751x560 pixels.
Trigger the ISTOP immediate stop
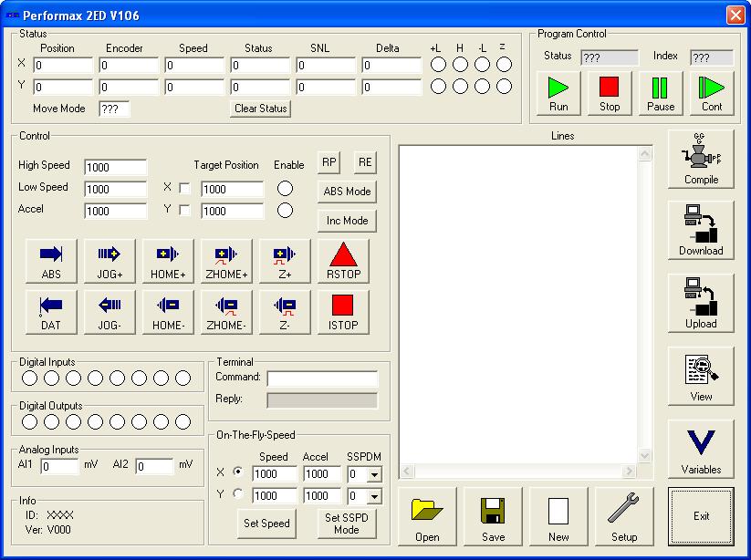[343, 312]
